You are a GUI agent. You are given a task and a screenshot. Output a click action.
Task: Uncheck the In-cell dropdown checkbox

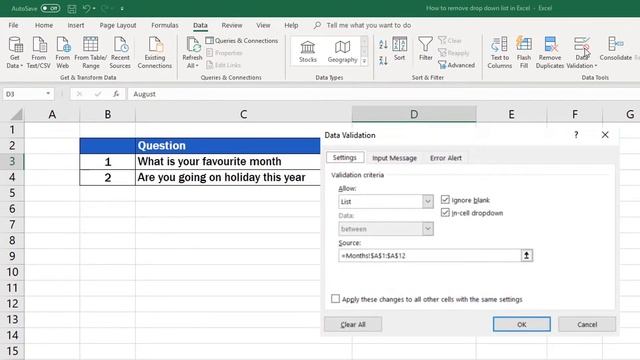pyautogui.click(x=445, y=213)
